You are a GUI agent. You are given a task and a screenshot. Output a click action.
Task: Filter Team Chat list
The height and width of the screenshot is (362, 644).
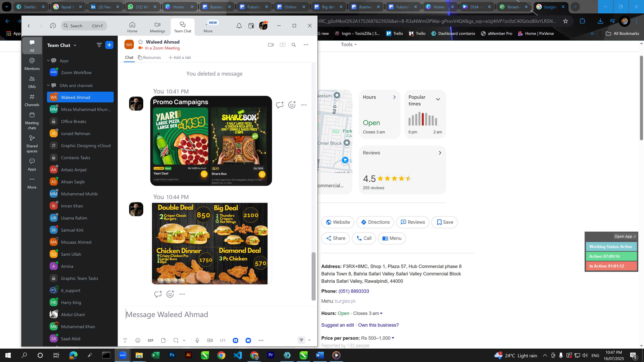pos(99,45)
